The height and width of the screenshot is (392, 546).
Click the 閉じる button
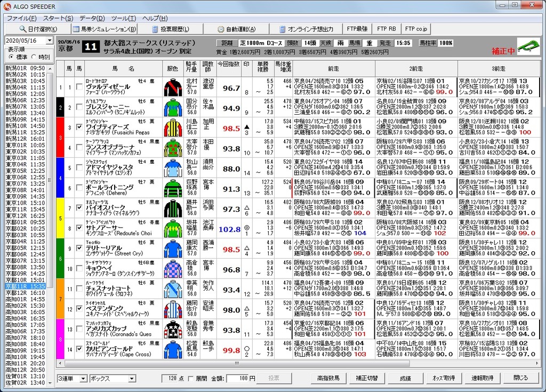tap(520, 378)
